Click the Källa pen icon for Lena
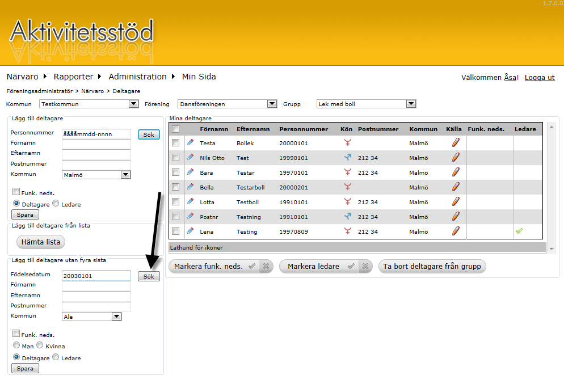The width and height of the screenshot is (564, 392). pyautogui.click(x=456, y=231)
